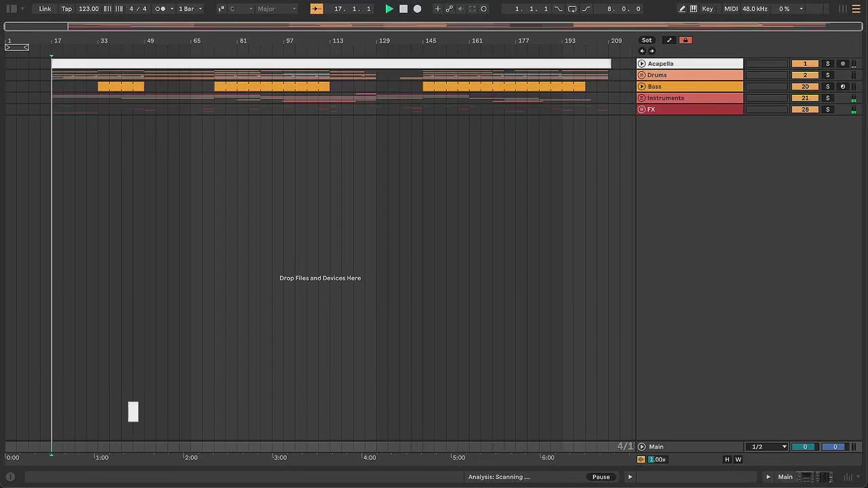Click the arrangement Loop switch icon
Viewport: 868px width, 488px height.
[572, 9]
